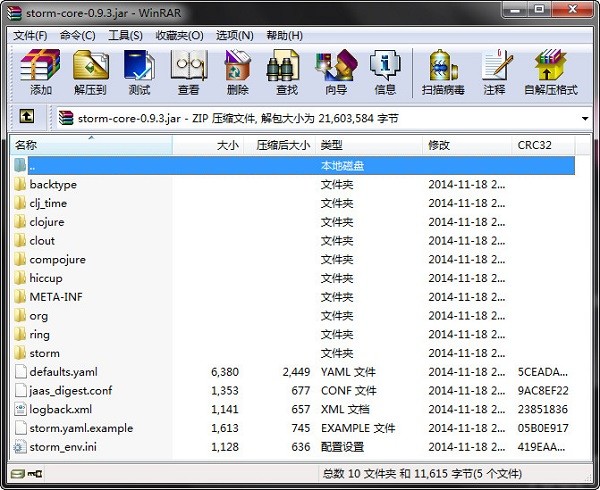
Task: Click packed size value 2,449
Action: coord(296,372)
